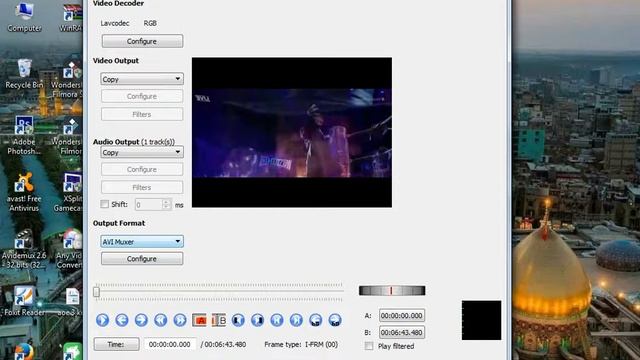Open the Audio Output codec dropdown
The width and height of the screenshot is (640, 360).
tap(142, 152)
